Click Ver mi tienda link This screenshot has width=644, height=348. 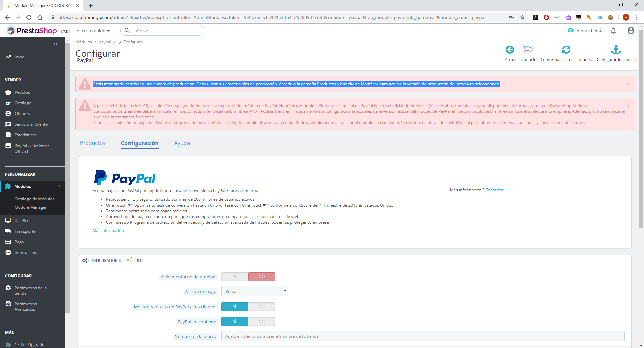586,31
